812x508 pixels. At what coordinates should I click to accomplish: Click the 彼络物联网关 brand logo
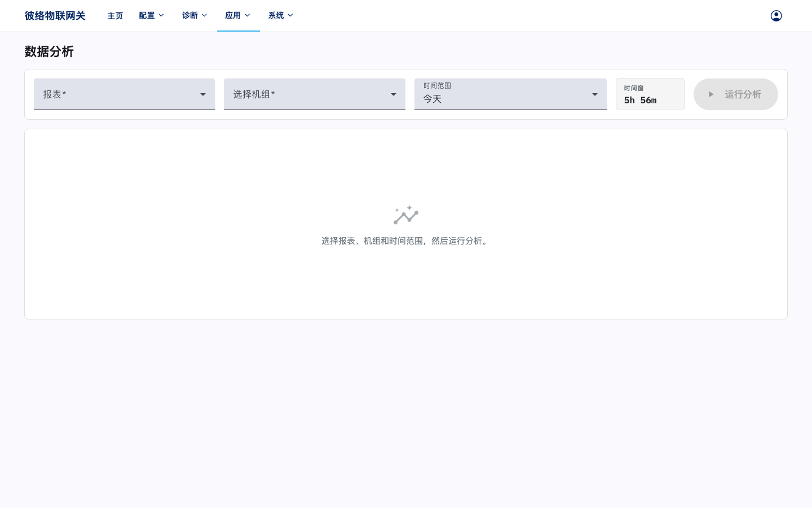pos(55,16)
